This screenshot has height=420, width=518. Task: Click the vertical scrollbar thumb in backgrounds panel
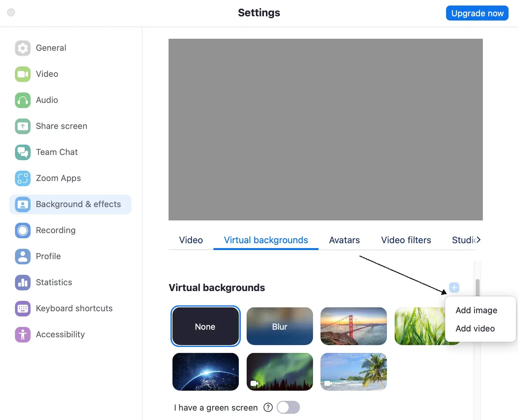tap(477, 287)
